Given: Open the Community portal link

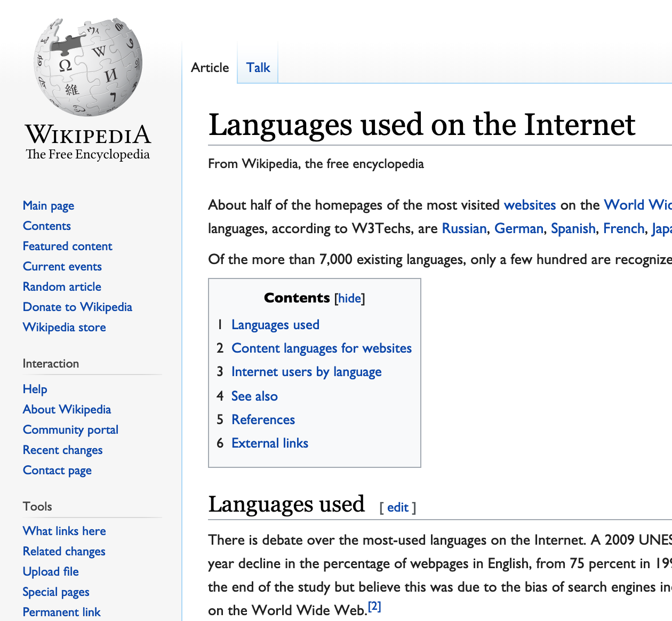Looking at the screenshot, I should tap(70, 430).
